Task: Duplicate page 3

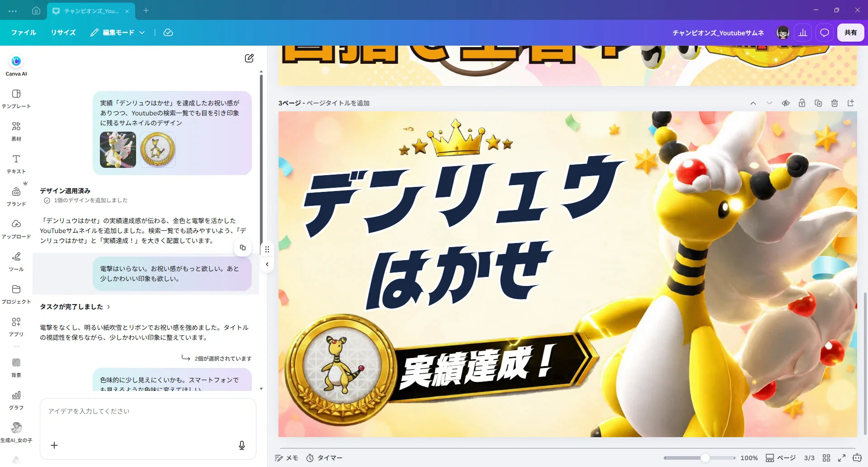Action: pos(818,103)
